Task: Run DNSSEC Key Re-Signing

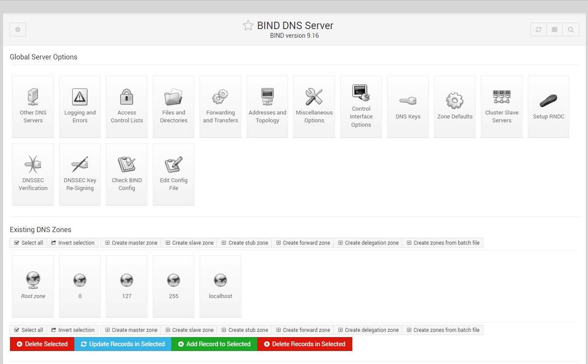Action: pos(80,174)
